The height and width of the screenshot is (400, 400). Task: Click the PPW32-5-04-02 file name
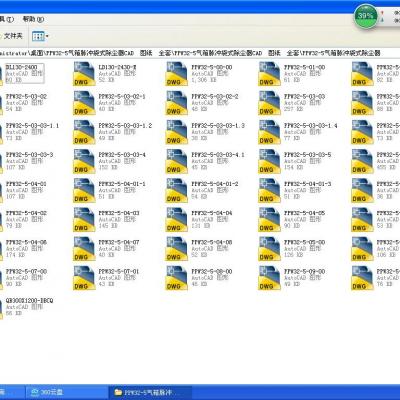point(26,213)
